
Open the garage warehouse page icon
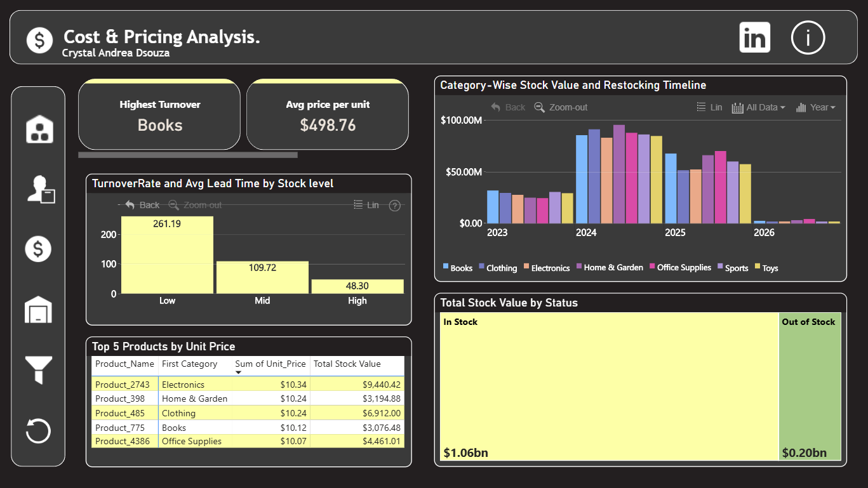[x=38, y=310]
